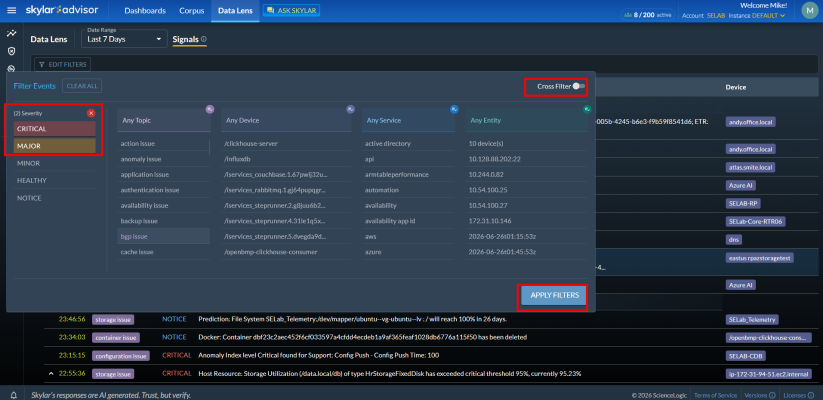Click APPLY FILTERS button
Screen dimensions: 823x400
coord(554,296)
